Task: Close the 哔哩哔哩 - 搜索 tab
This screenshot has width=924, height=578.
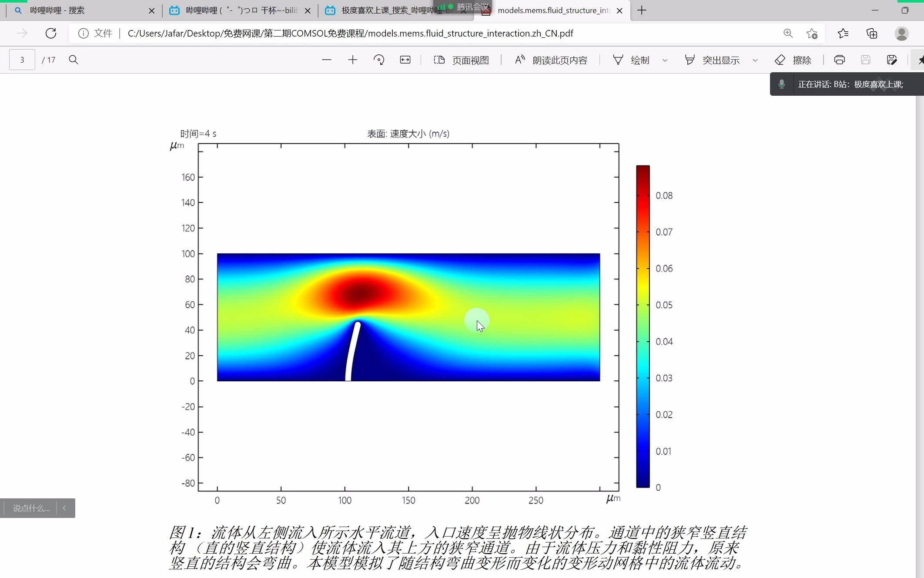Action: [151, 11]
